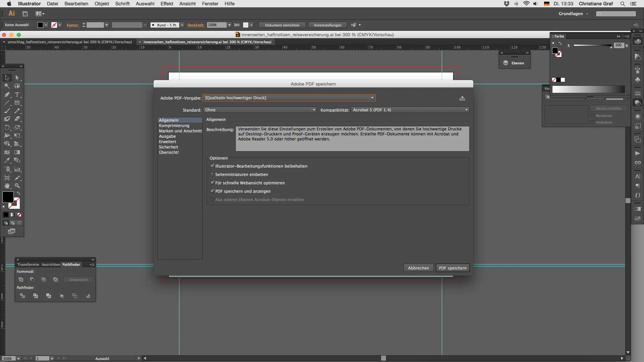Toggle PDF speichern und anzeigen checkbox
Image resolution: width=644 pixels, height=362 pixels.
pyautogui.click(x=212, y=191)
